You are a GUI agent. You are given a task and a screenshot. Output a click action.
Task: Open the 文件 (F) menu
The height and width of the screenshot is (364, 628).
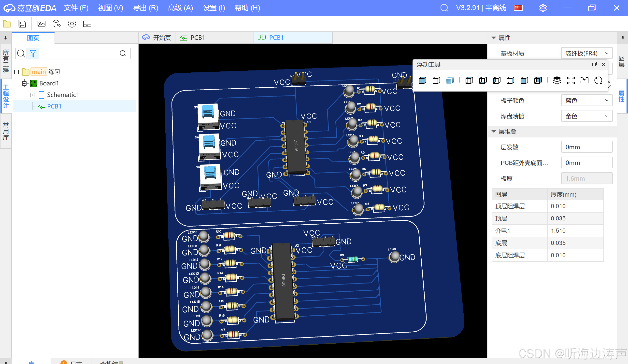pyautogui.click(x=76, y=8)
